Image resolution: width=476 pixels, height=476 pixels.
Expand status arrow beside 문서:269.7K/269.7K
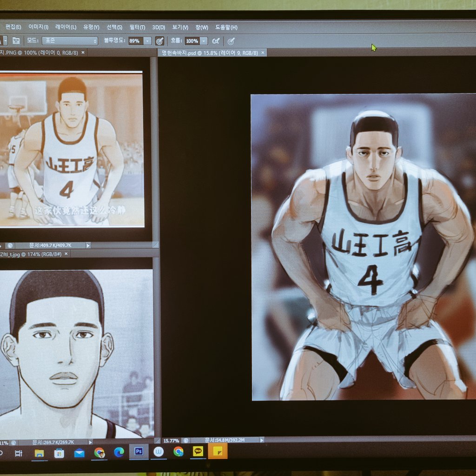90,443
